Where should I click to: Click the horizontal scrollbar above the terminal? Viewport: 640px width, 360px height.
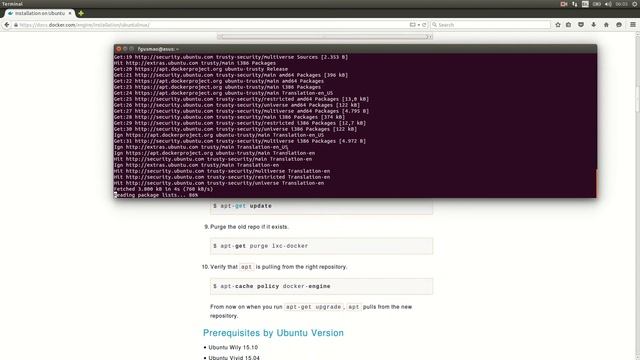tap(324, 36)
